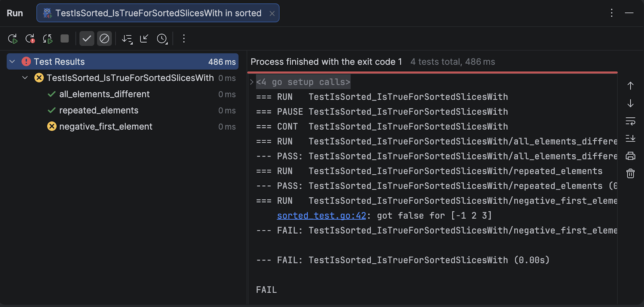This screenshot has height=307, width=644.
Task: Select the all_elements_different test
Action: (104, 94)
